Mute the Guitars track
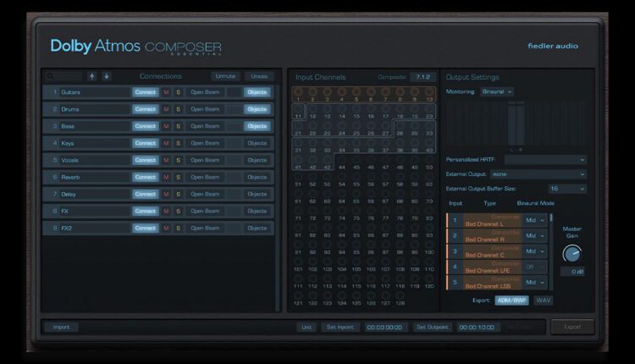The image size is (635, 364). (166, 91)
